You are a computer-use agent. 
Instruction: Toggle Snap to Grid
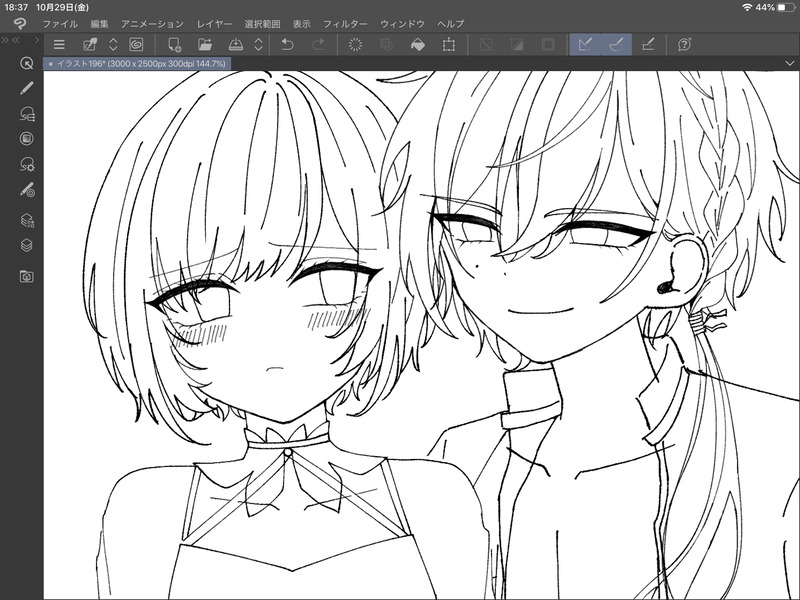click(647, 45)
